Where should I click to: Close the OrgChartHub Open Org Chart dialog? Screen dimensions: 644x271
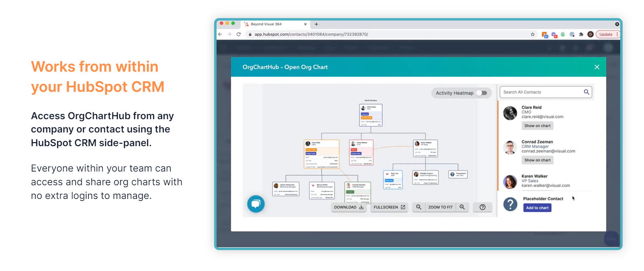(x=597, y=67)
